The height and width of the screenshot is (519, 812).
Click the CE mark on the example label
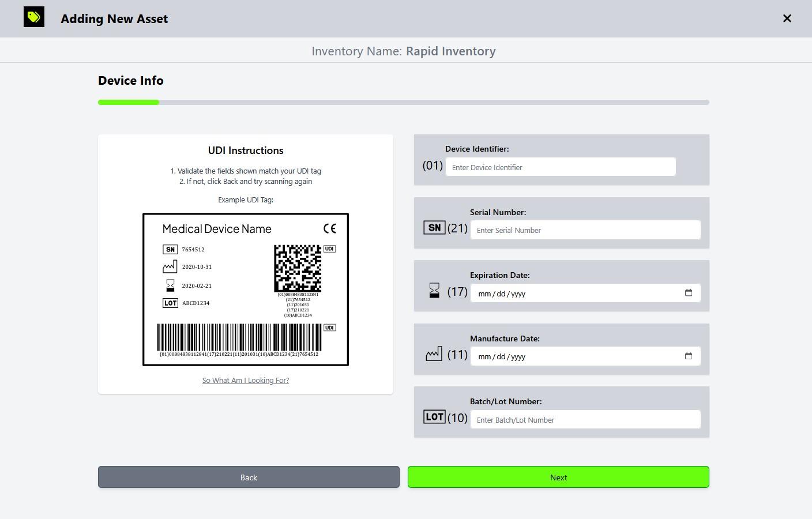tap(331, 228)
